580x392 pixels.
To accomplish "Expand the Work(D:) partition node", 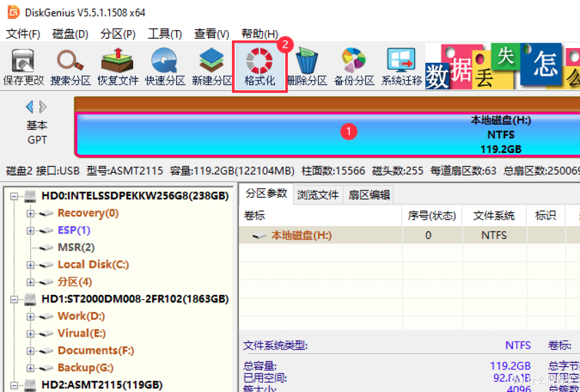I will point(30,317).
